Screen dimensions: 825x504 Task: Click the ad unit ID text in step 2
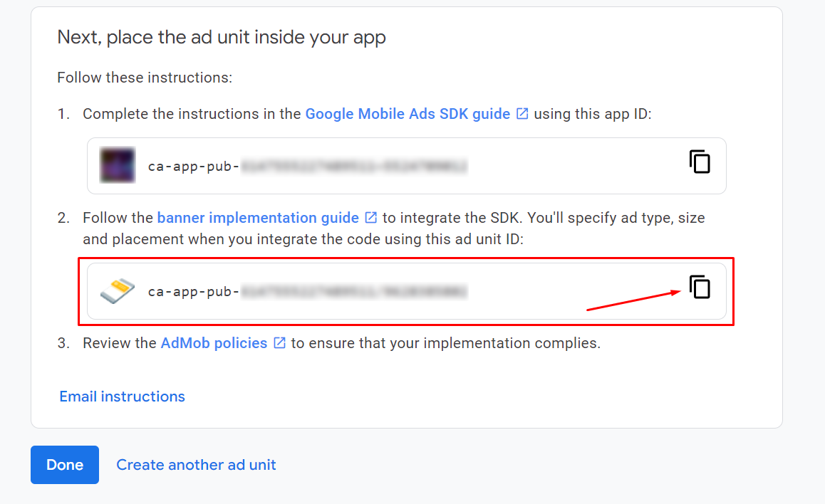(307, 291)
